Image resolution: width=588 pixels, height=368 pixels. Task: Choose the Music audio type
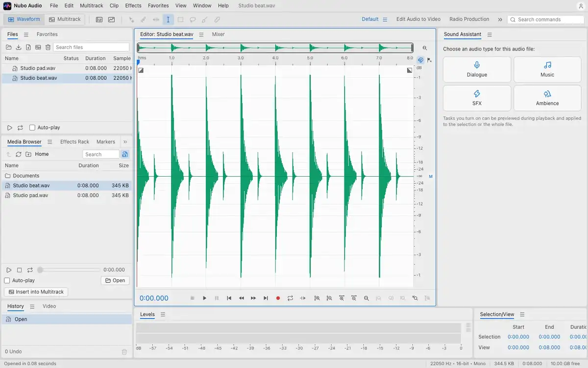[547, 69]
